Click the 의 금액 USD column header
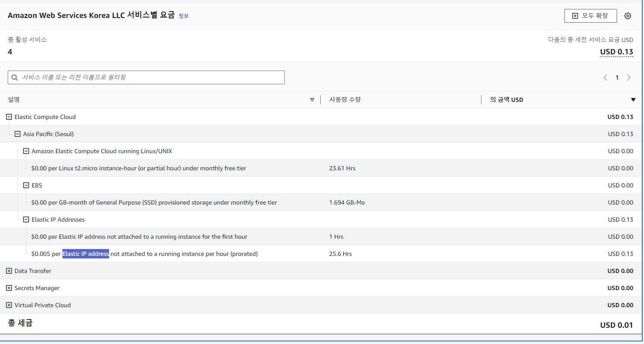This screenshot has width=644, height=344. 507,100
